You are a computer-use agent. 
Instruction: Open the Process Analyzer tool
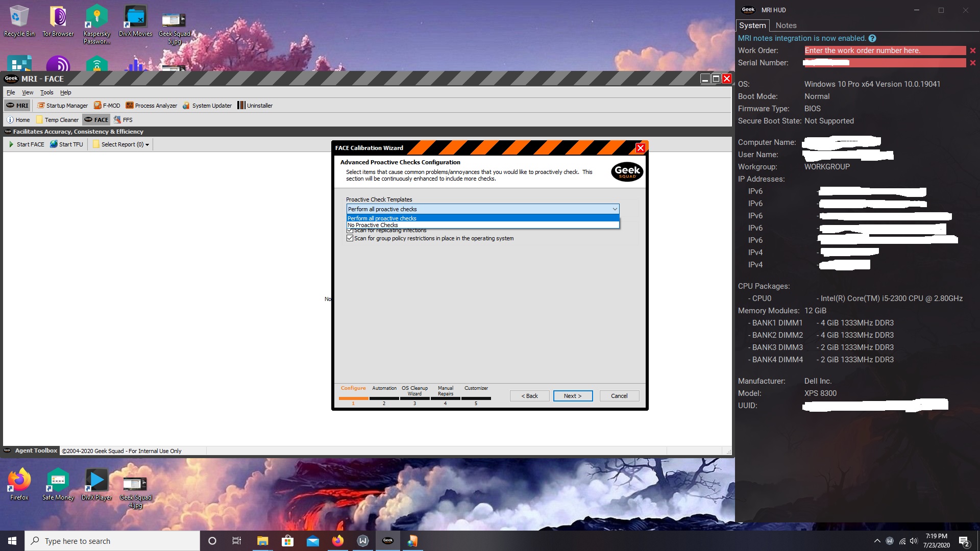point(151,106)
